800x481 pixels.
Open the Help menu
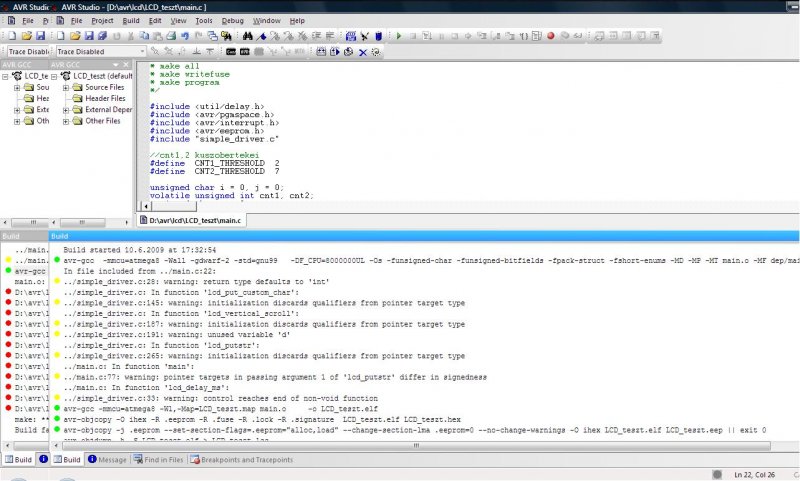click(x=297, y=20)
